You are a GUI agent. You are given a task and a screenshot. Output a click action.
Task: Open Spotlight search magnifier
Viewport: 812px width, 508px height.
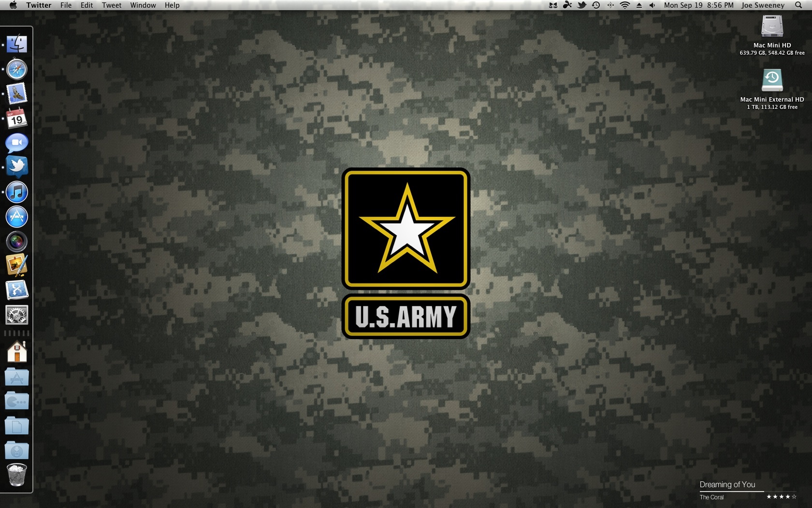point(798,5)
